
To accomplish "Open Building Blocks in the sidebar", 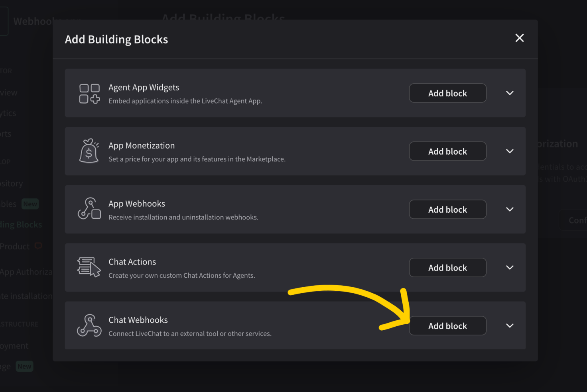I will [x=21, y=225].
